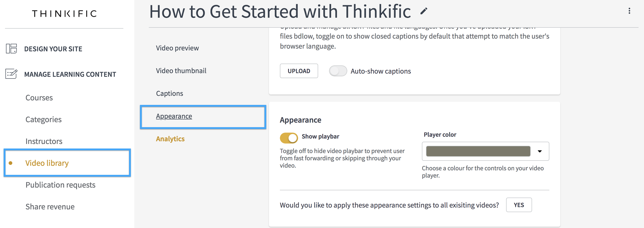Go to Courses in sidebar
This screenshot has height=228, width=644.
[x=39, y=98]
